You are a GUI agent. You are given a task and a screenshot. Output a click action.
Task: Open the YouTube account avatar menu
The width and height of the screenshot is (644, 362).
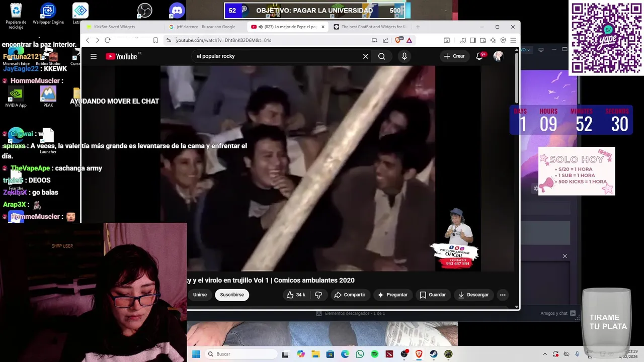(498, 56)
